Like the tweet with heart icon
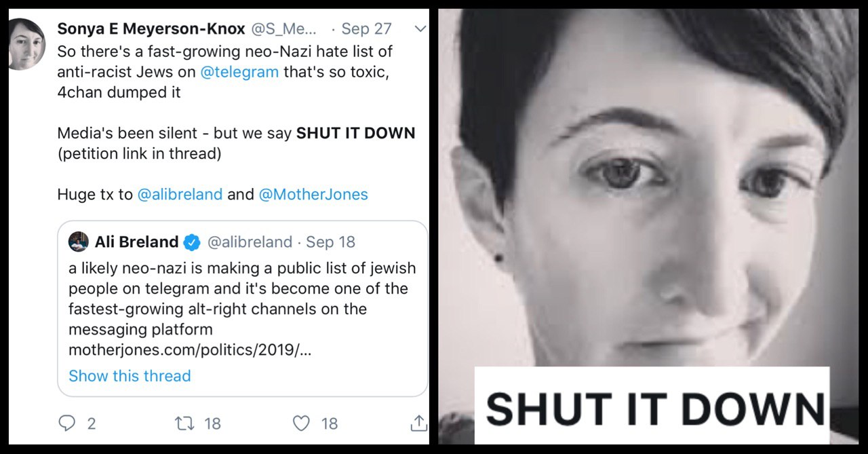Image resolution: width=868 pixels, height=454 pixels. [x=301, y=423]
